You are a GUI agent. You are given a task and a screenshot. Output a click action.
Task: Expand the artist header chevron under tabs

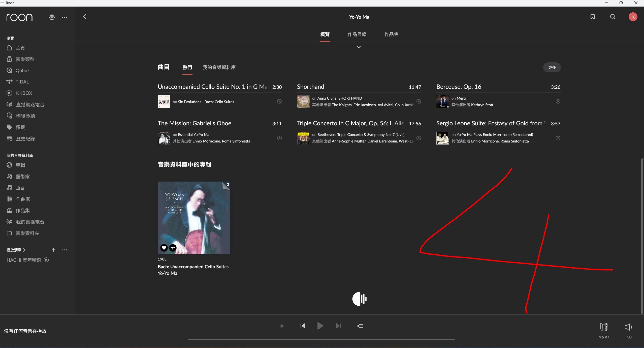pos(359,47)
